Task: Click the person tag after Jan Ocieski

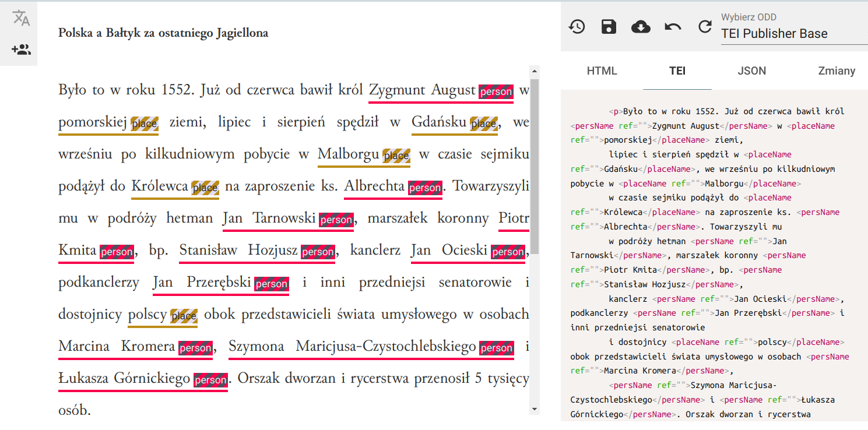Action: click(x=508, y=252)
